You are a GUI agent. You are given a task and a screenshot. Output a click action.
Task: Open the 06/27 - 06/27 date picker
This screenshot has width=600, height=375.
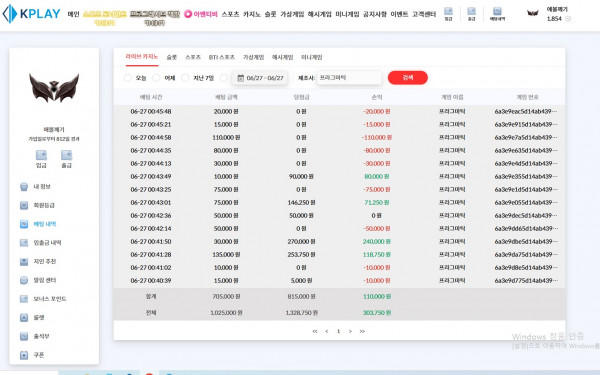point(260,78)
